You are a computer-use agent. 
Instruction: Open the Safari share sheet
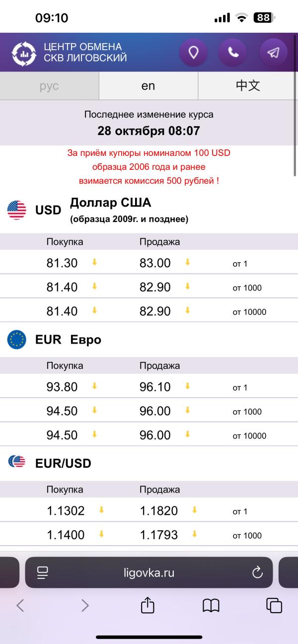pos(148,605)
